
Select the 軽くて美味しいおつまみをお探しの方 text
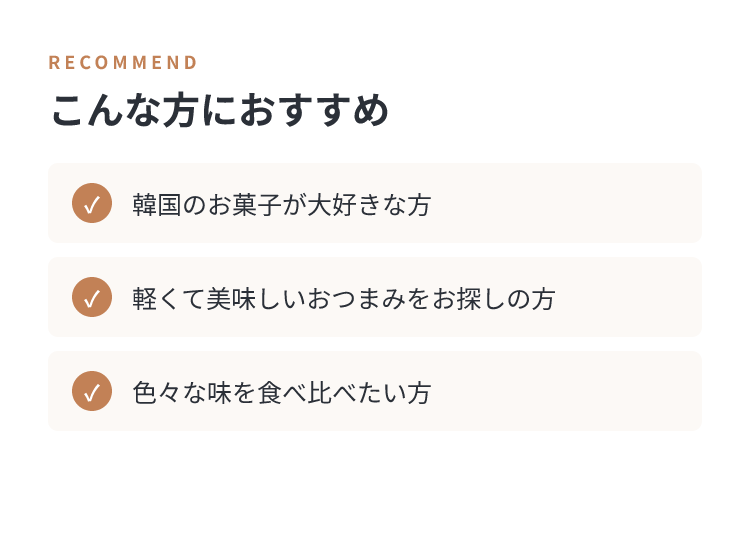[343, 299]
